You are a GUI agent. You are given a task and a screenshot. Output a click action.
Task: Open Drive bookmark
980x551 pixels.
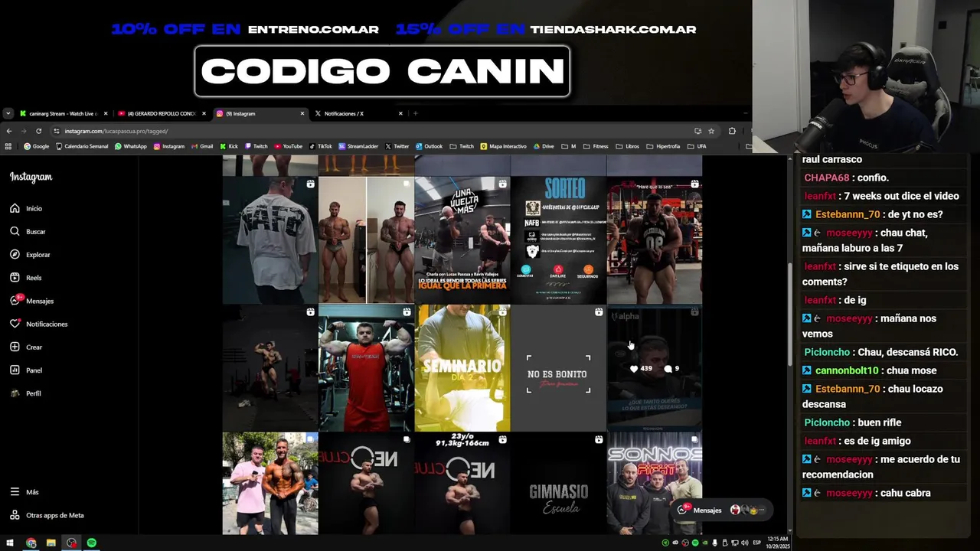click(544, 146)
